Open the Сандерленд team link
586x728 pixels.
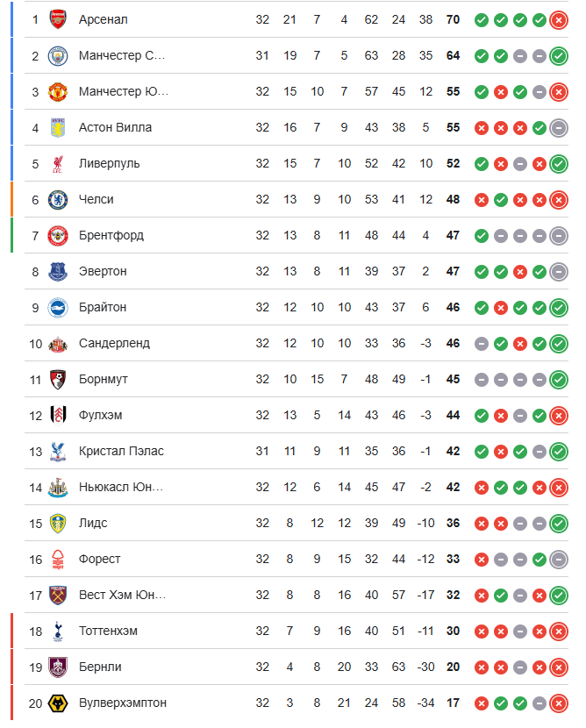point(114,343)
